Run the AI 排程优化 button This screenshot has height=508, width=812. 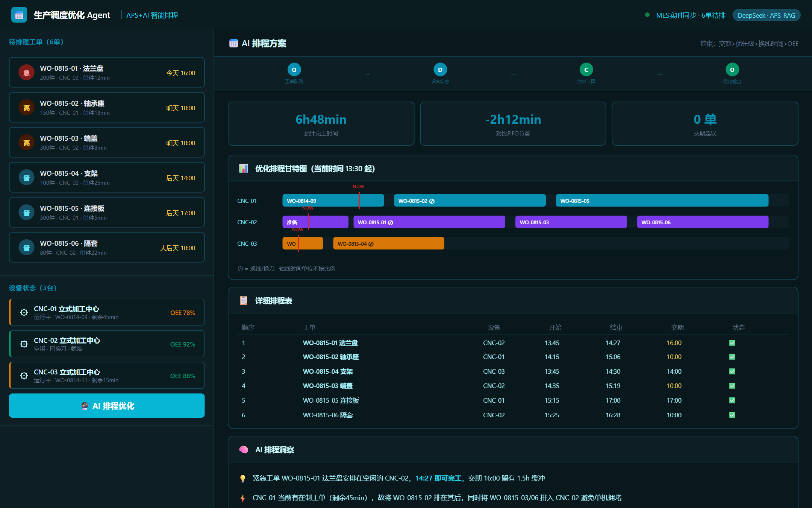pos(107,406)
